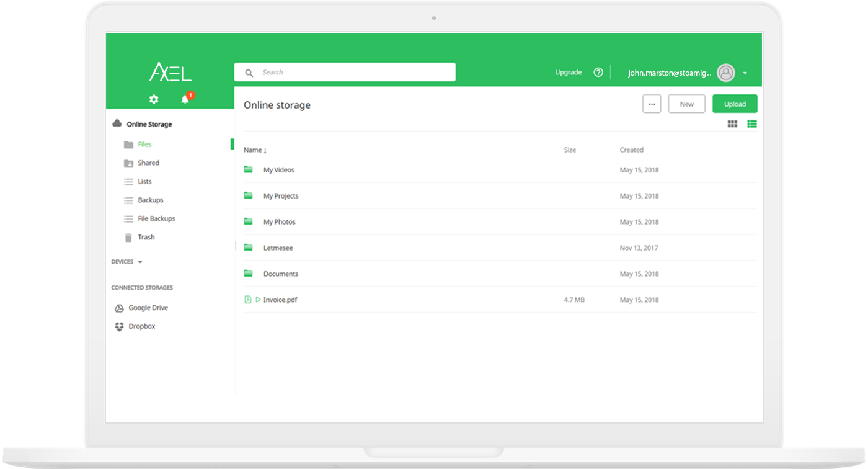
Task: Click the Nov 13, 2017 date
Action: coord(639,248)
